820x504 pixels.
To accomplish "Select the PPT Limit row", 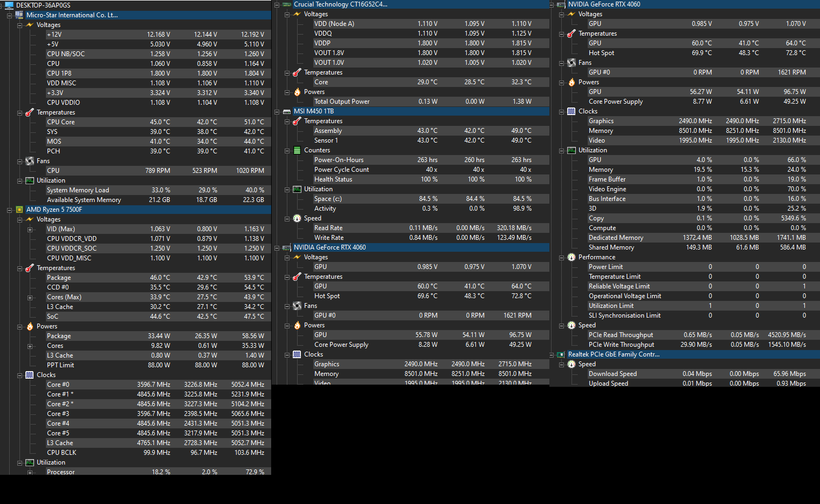I will pos(61,365).
